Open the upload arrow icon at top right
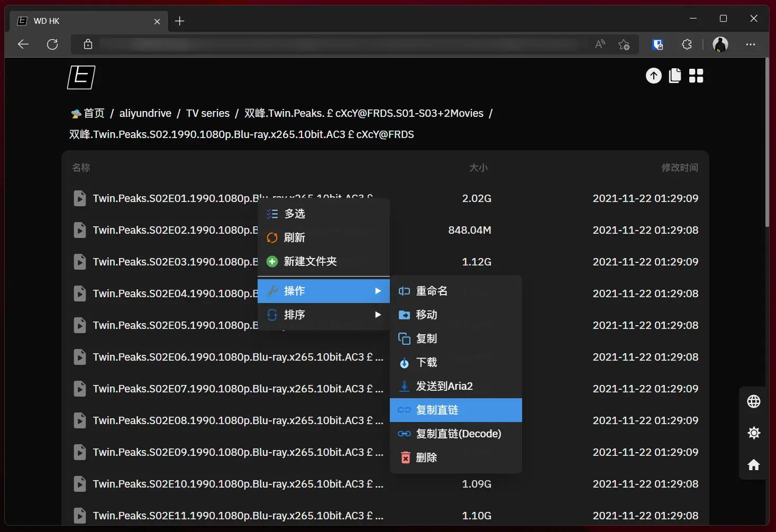This screenshot has width=776, height=532. point(654,76)
